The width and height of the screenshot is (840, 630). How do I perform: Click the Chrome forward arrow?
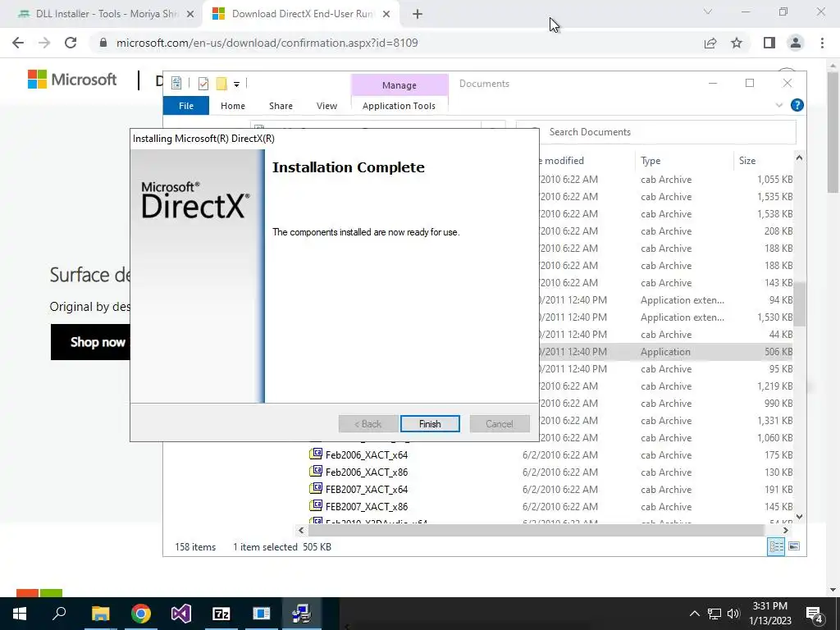[44, 43]
